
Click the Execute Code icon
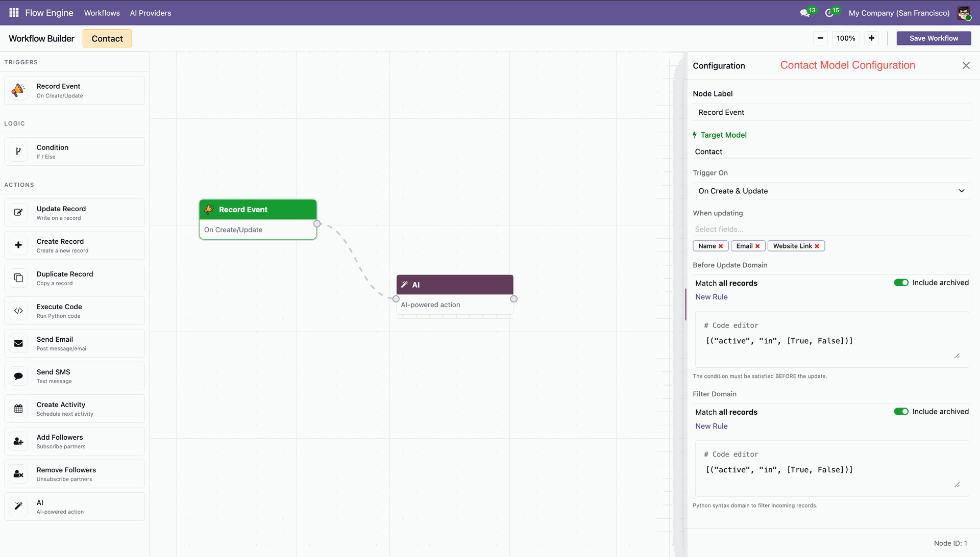(18, 311)
